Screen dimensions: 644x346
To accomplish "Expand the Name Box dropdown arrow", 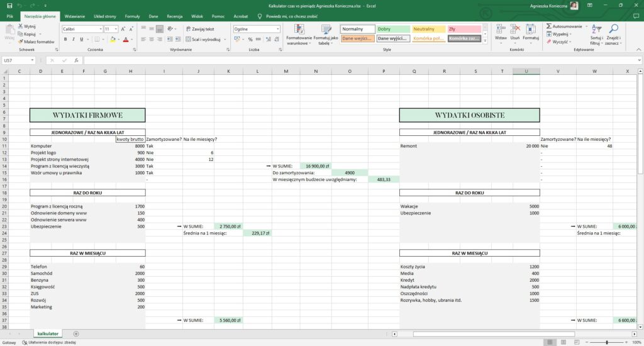I will [33, 60].
